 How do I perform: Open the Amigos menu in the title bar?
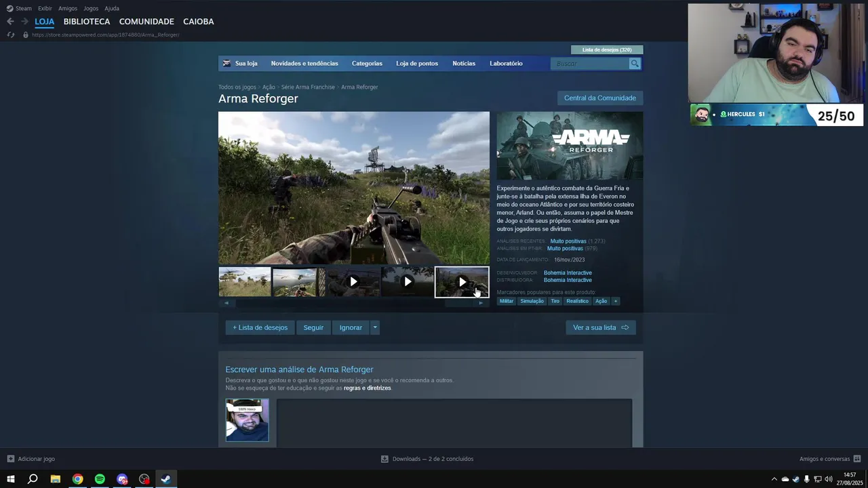click(x=68, y=8)
